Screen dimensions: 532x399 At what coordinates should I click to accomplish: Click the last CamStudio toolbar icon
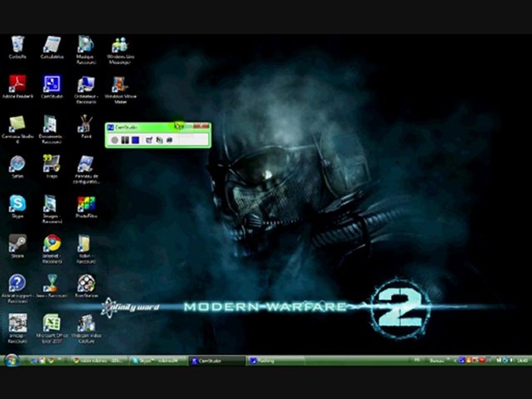[170, 140]
